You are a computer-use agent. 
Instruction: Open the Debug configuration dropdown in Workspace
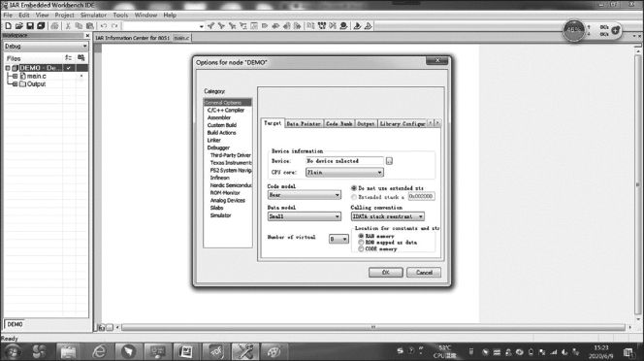46,46
